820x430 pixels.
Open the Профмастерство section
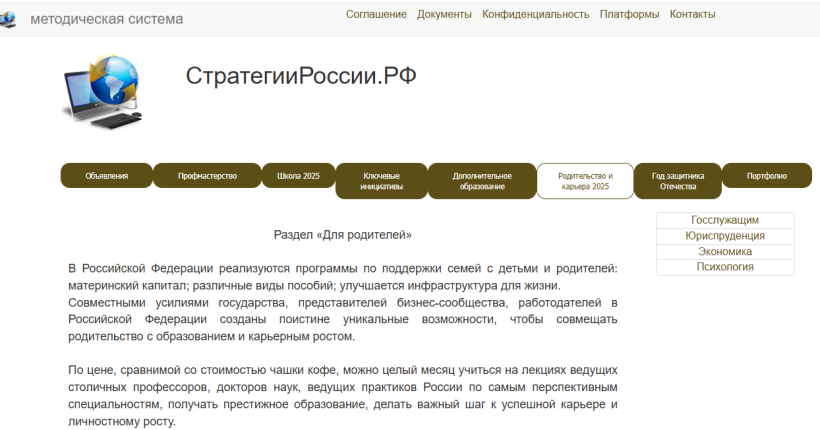coord(207,176)
